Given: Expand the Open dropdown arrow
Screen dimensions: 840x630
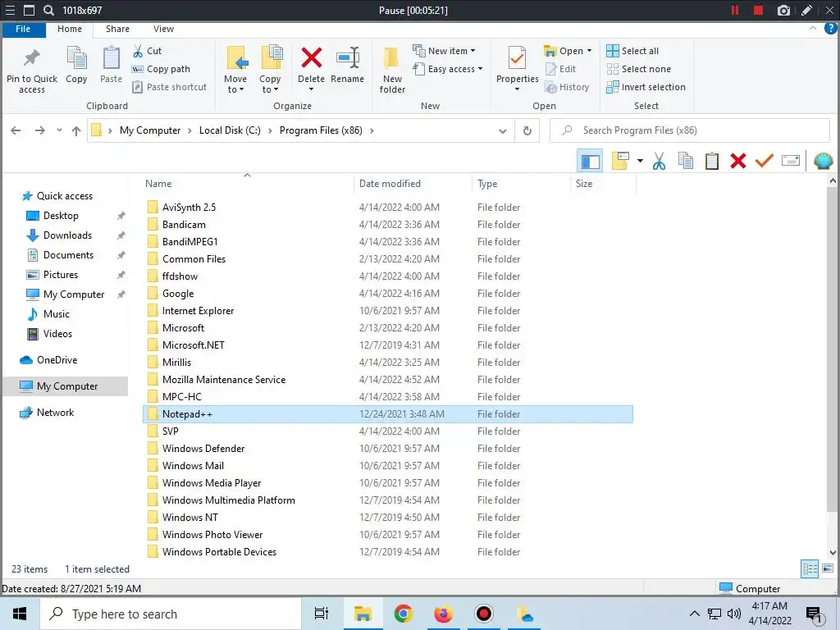Looking at the screenshot, I should coord(589,51).
